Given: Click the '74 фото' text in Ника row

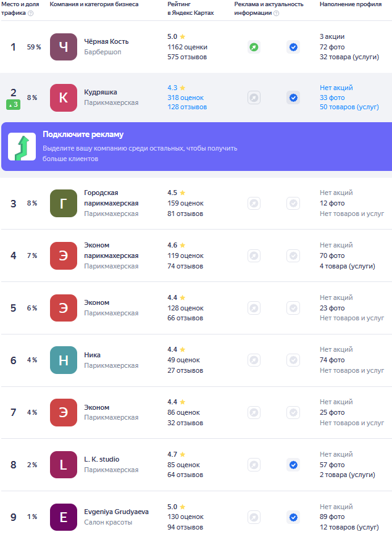Looking at the screenshot, I should (x=332, y=360).
